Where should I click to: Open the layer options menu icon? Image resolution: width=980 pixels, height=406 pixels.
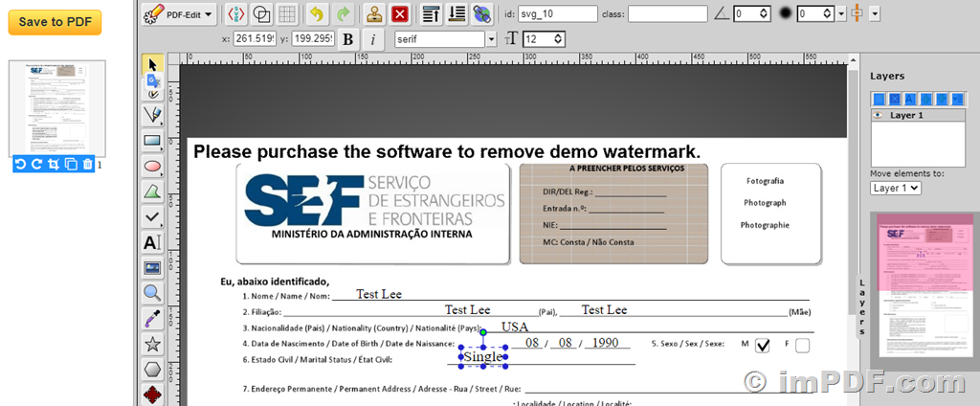[957, 99]
